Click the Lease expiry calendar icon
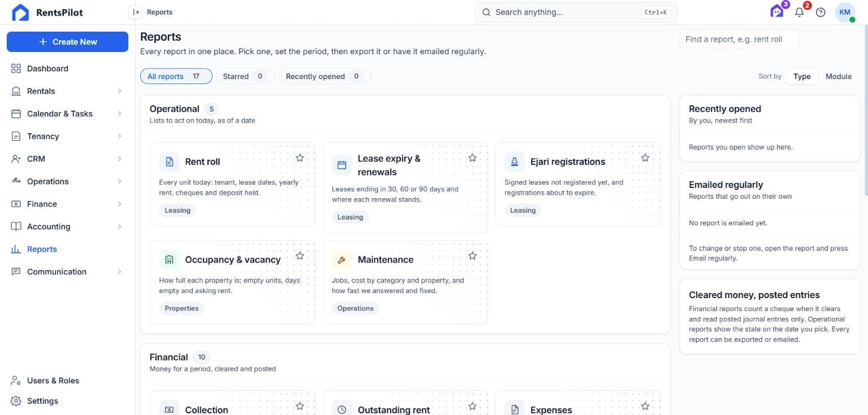This screenshot has height=415, width=868. 341,165
